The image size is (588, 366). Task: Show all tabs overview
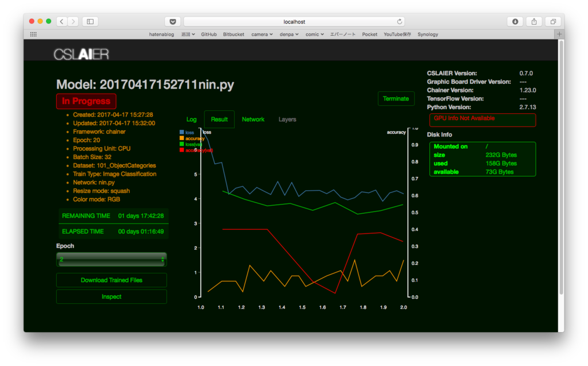(x=553, y=21)
